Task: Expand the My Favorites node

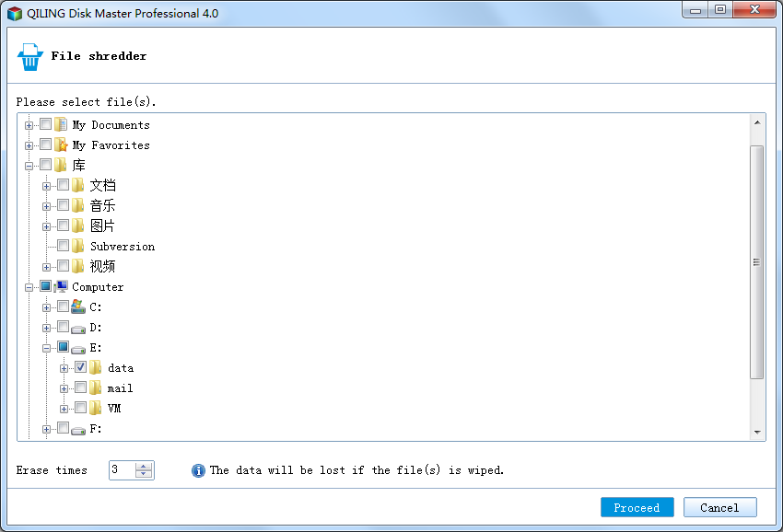Action: coord(29,145)
